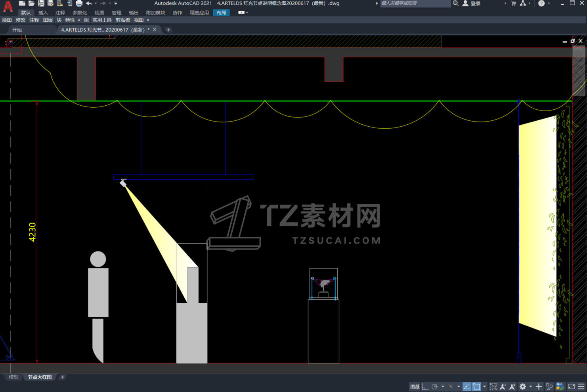The image size is (587, 392).
Task: Switch to the 模型 layout tab
Action: [x=13, y=377]
